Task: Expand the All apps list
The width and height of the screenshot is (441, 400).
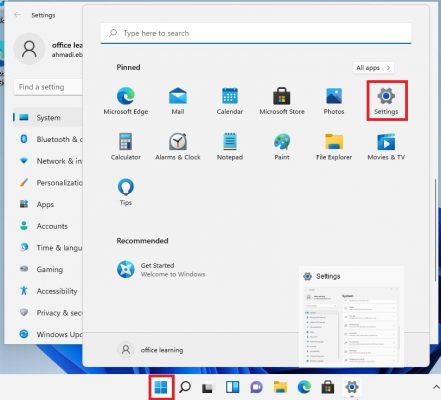Action: [x=373, y=68]
